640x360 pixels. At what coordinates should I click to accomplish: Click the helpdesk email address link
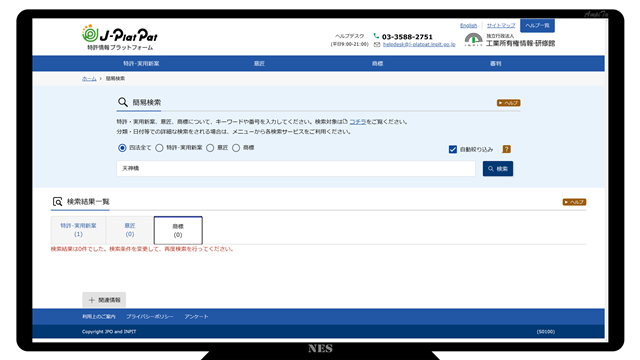[419, 44]
